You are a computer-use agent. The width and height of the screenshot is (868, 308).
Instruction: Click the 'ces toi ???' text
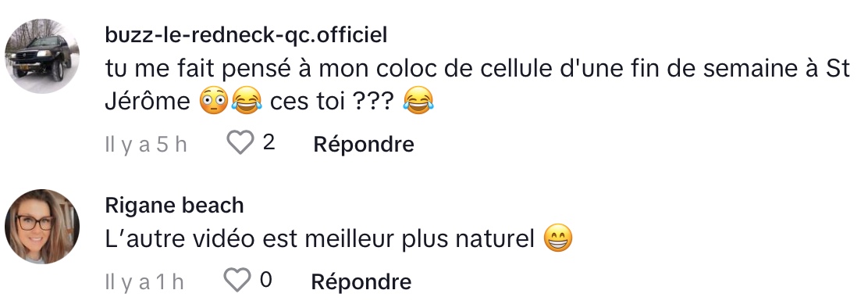[333, 102]
